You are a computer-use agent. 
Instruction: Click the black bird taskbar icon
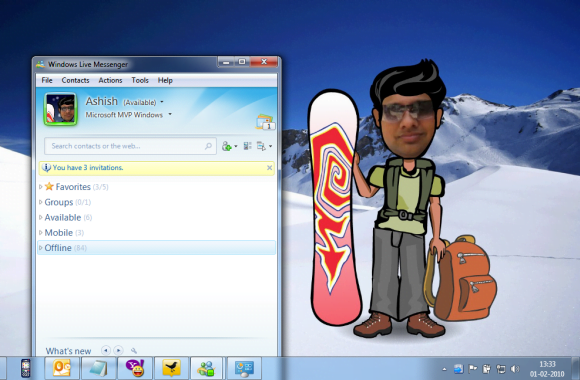point(171,368)
